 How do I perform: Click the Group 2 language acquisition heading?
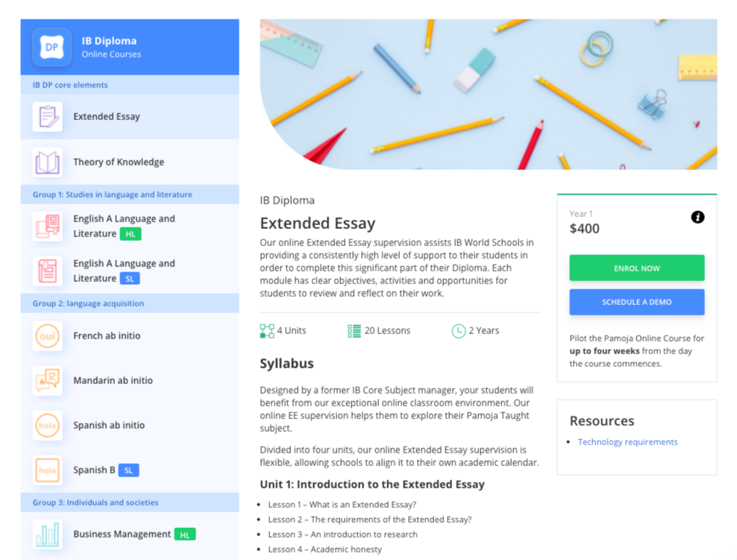tap(88, 303)
